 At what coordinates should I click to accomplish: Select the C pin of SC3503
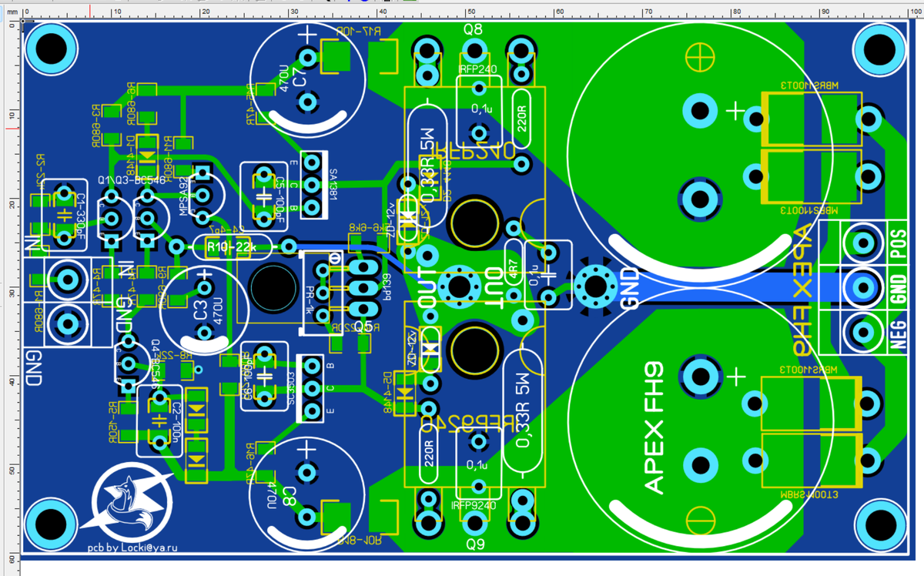(x=312, y=387)
